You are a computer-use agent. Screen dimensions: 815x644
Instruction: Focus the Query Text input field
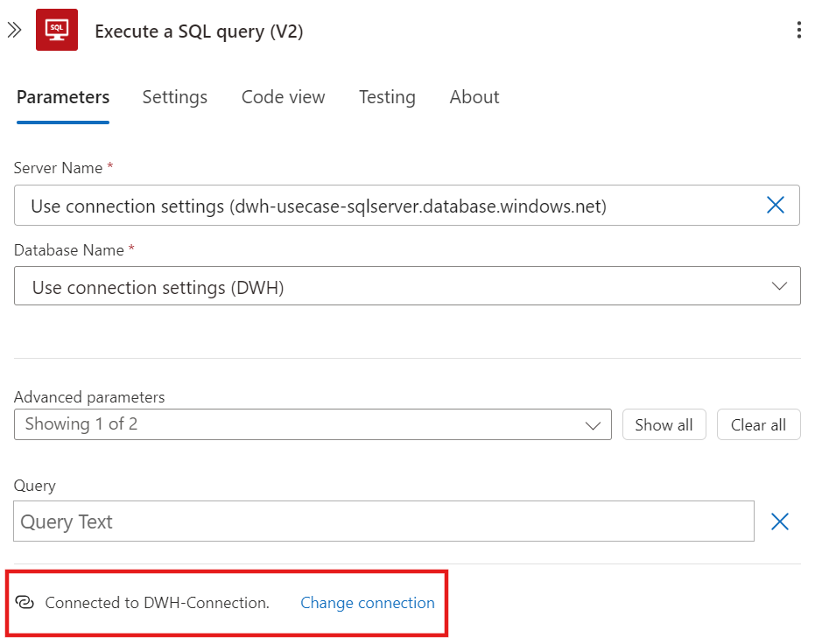(383, 521)
